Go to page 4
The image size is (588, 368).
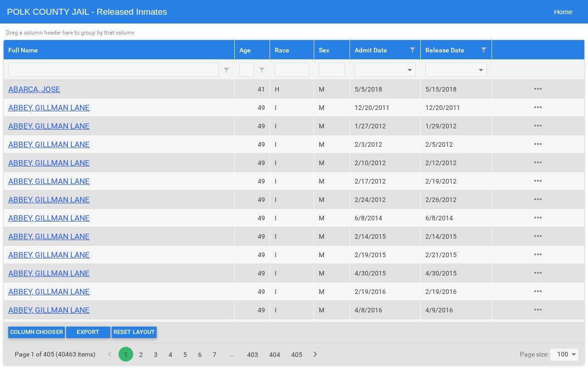tap(170, 354)
